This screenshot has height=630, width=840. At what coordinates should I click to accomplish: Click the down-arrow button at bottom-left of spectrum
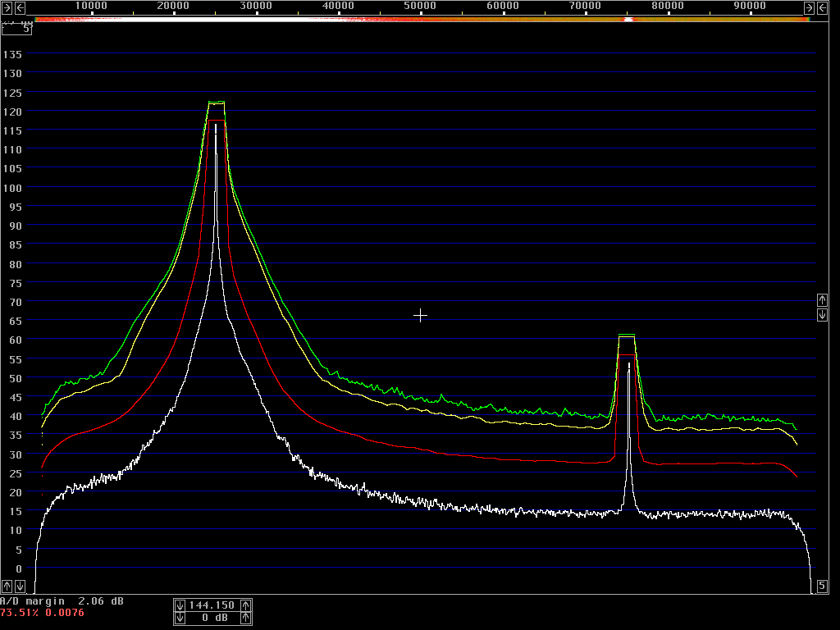click(20, 586)
